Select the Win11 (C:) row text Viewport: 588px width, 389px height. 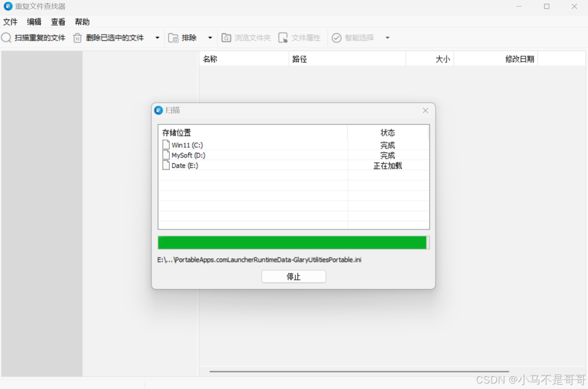187,145
